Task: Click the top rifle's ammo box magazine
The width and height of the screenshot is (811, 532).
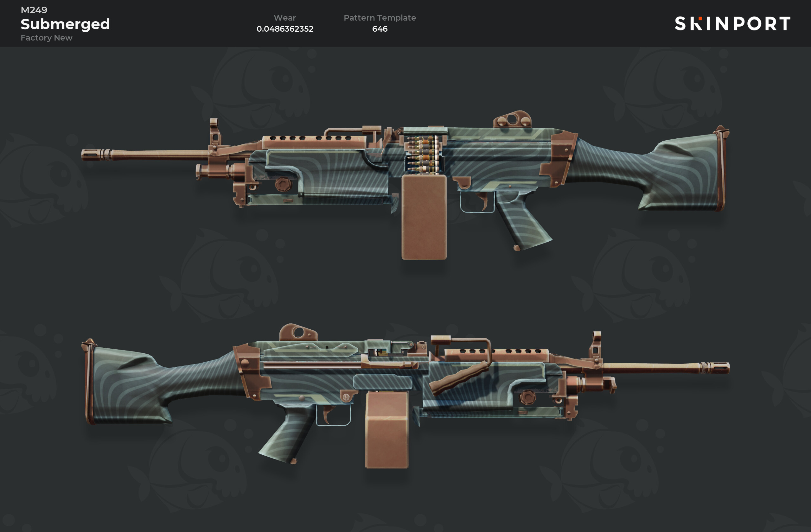Action: pyautogui.click(x=424, y=217)
